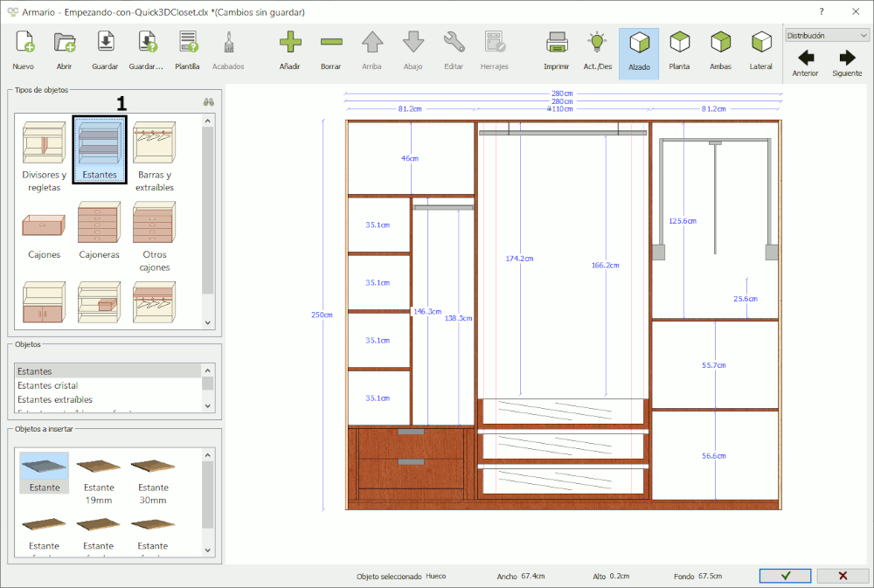Click the 110cm middle width dimension

561,109
